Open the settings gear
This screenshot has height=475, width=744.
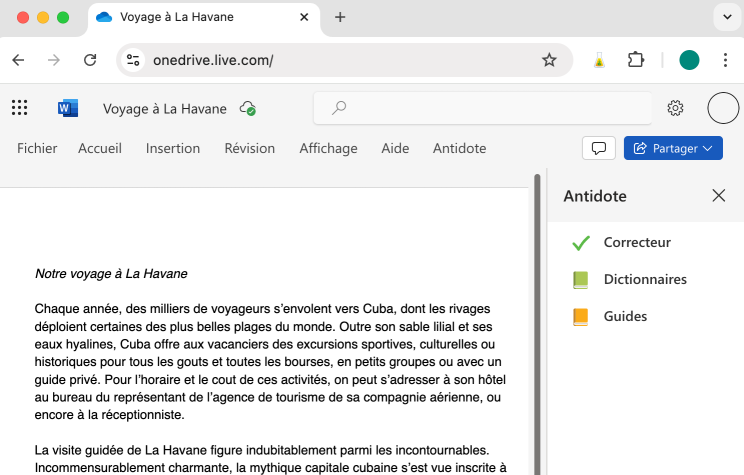(675, 108)
